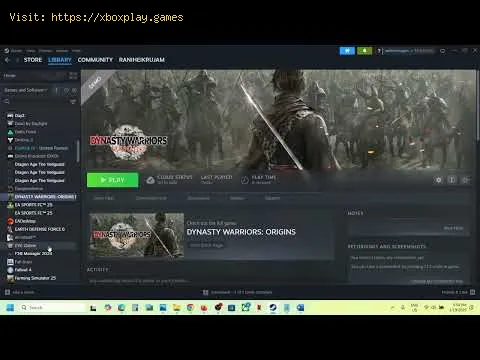Click the taskbar clock and date
Viewport: 480px width, 360px height.
tap(459, 307)
